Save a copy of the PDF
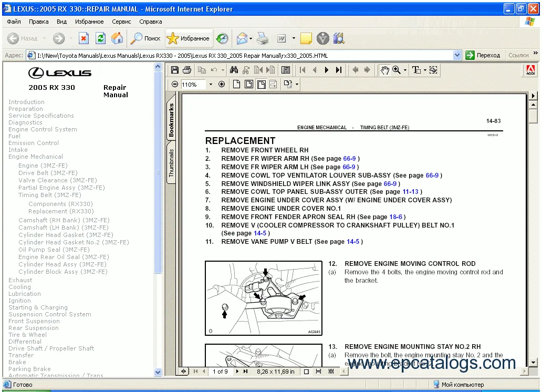Viewport: 542px width, 392px height. click(x=175, y=70)
